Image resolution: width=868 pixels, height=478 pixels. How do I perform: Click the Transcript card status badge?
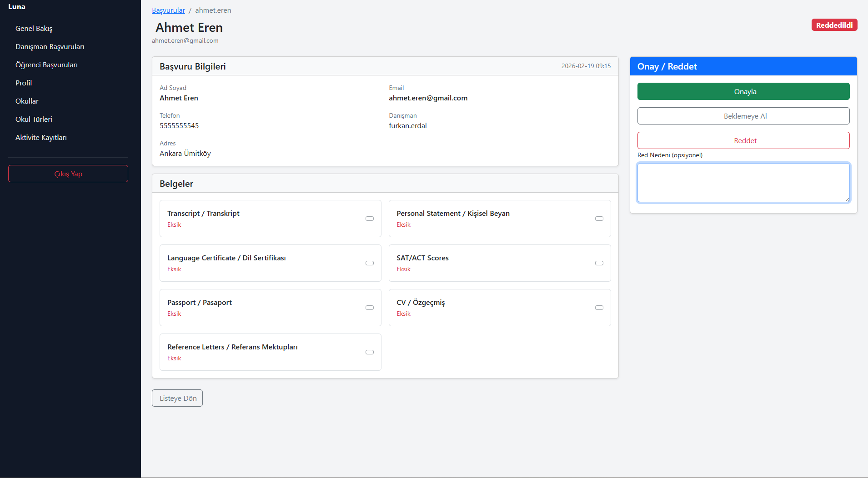click(x=370, y=219)
